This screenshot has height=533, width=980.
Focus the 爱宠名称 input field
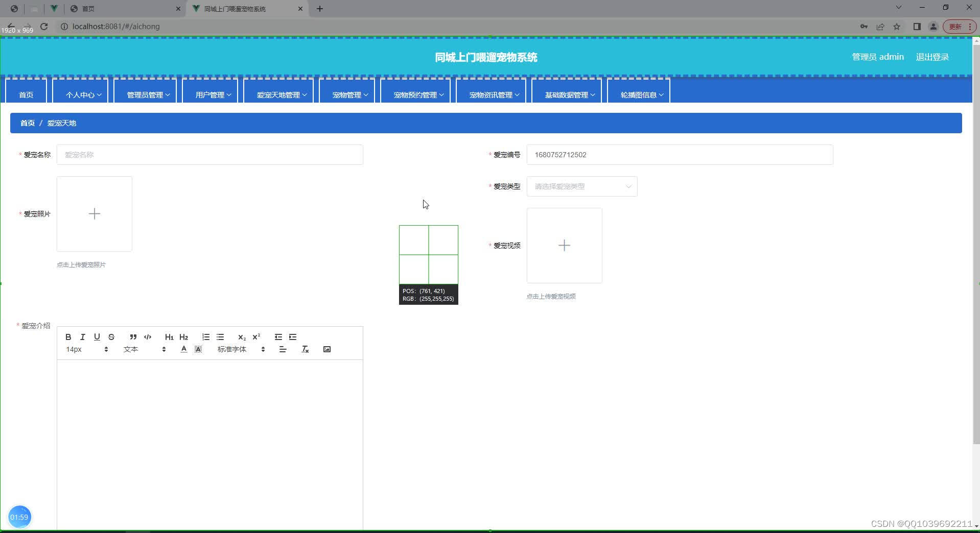click(x=210, y=155)
